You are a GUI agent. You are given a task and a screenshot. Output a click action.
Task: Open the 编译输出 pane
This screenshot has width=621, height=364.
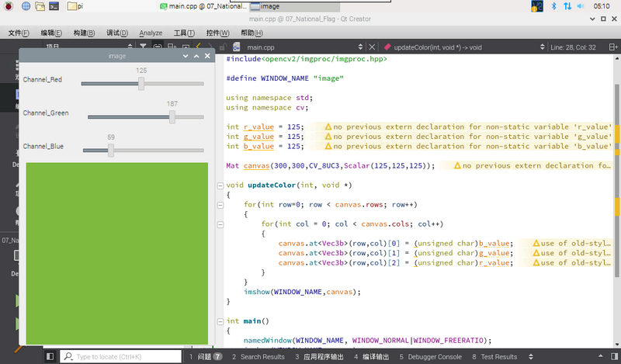point(372,356)
